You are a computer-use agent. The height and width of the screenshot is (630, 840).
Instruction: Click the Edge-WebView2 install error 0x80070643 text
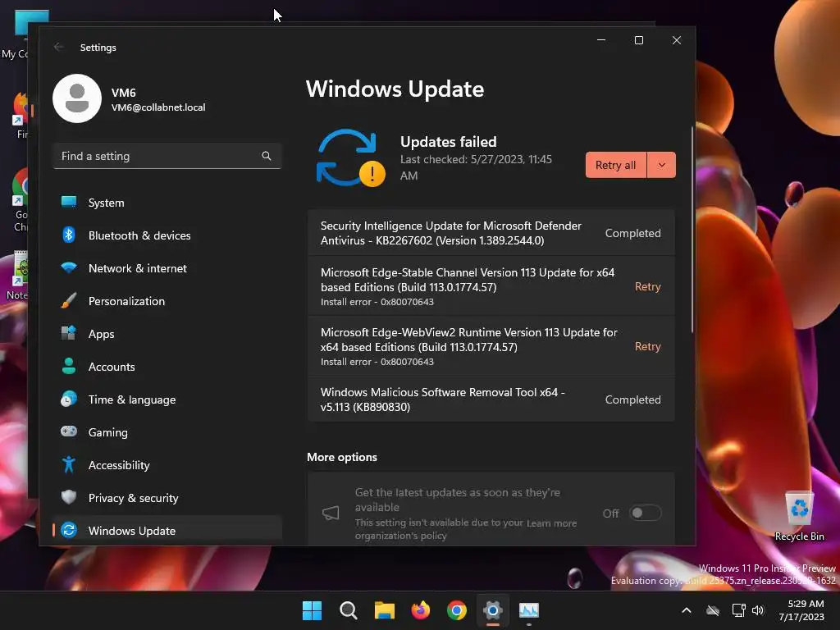coord(377,362)
